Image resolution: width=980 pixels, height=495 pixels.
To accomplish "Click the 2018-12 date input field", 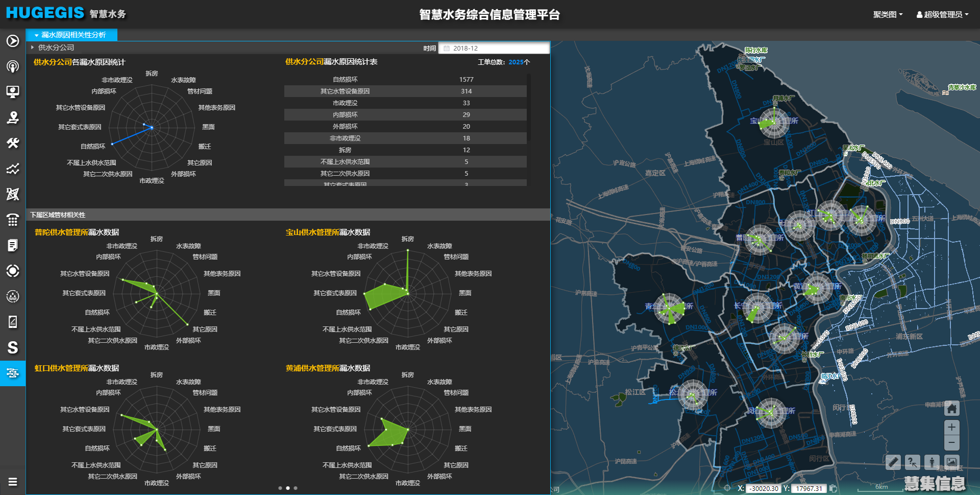I will point(494,48).
